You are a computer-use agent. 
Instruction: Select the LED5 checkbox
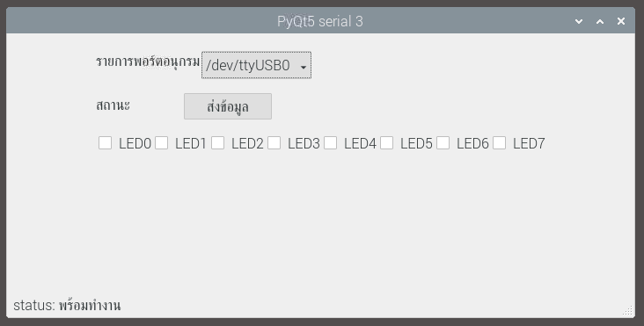click(x=386, y=143)
